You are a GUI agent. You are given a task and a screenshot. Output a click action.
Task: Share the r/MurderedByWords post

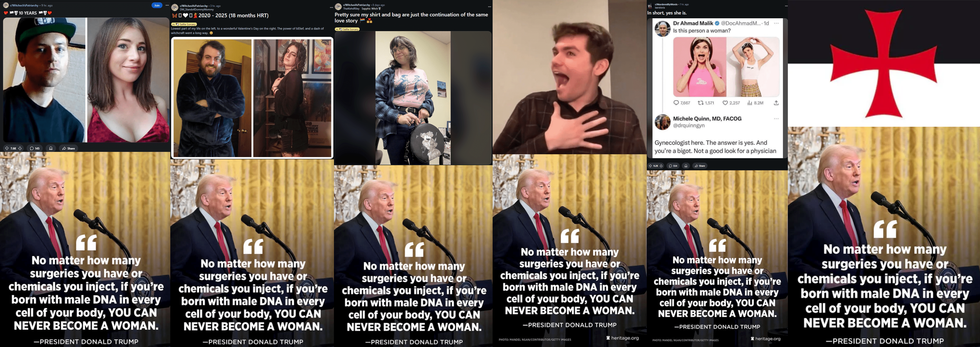tap(700, 166)
